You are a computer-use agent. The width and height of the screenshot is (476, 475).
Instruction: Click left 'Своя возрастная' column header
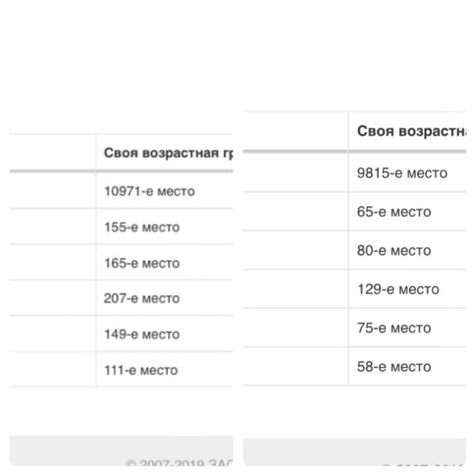click(x=165, y=152)
